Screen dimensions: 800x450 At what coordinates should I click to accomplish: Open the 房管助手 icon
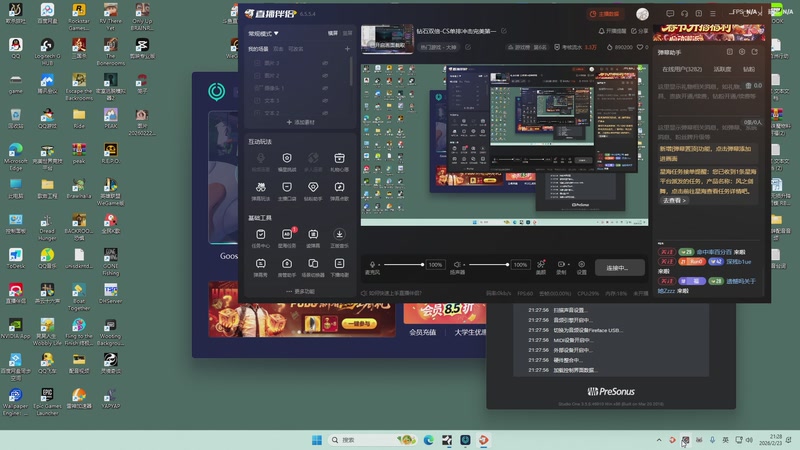[x=287, y=263]
